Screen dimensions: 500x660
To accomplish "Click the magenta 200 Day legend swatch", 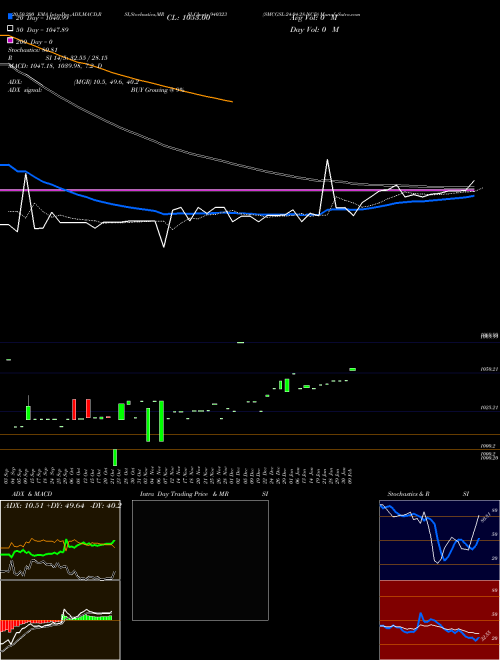I will coord(10,40).
